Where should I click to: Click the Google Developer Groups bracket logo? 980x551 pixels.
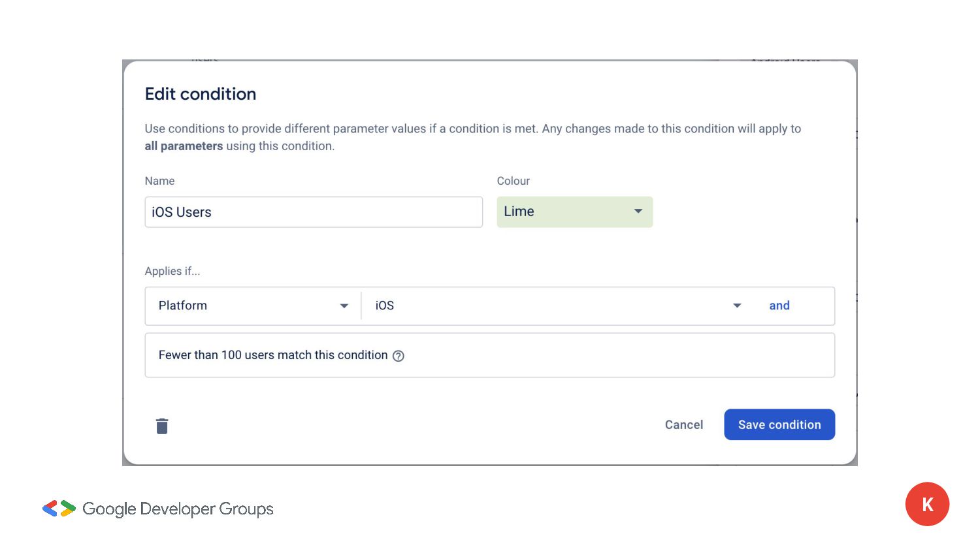(x=59, y=509)
